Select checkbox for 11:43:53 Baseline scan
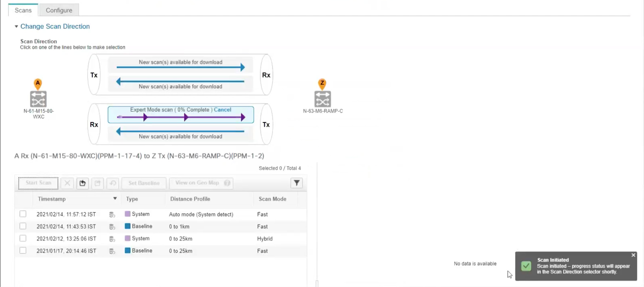This screenshot has width=644, height=287. 23,226
